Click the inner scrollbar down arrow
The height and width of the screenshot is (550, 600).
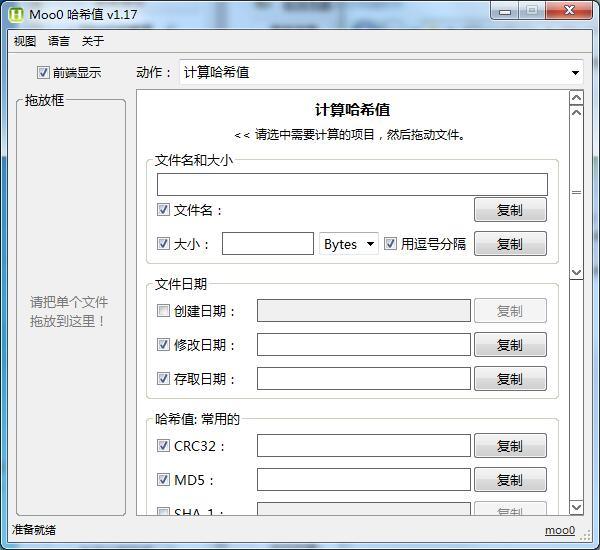pyautogui.click(x=576, y=272)
